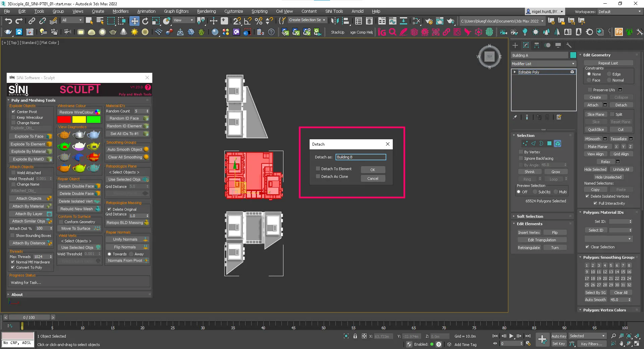Select Vertex sub-object level icon
644x349 pixels.
click(525, 144)
